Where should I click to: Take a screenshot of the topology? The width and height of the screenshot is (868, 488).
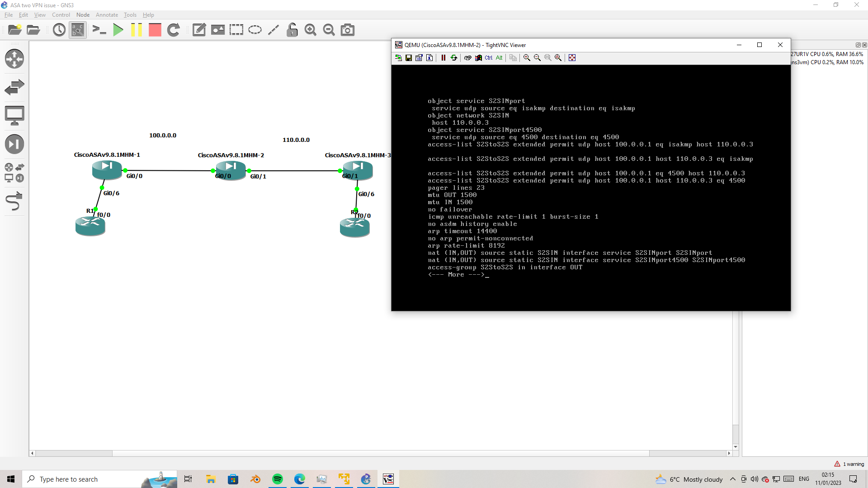[x=347, y=30]
